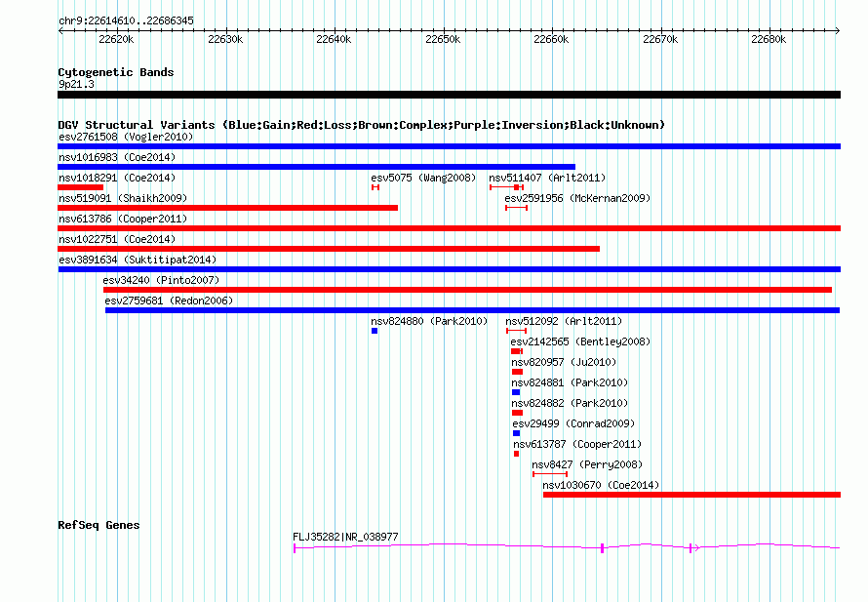Click the esv2759681 blue gain bar
This screenshot has width=868, height=602.
[473, 310]
